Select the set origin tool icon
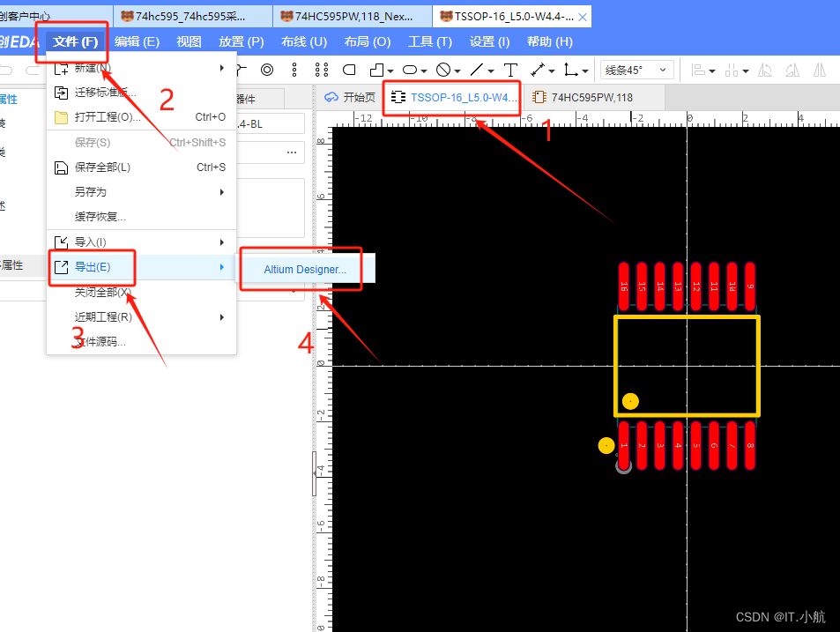Viewport: 840px width, 632px height. click(570, 70)
